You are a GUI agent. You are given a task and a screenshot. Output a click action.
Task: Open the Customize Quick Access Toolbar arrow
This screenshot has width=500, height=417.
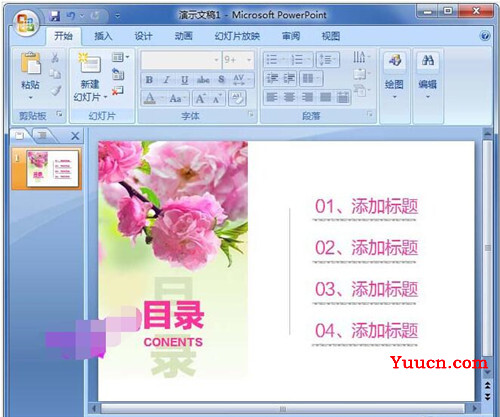pos(117,16)
